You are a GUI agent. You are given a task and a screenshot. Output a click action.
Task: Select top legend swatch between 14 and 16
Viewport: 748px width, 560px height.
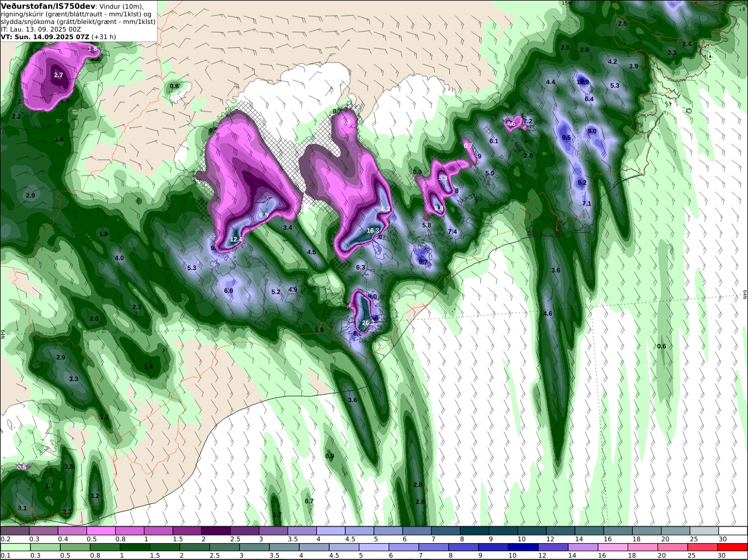(x=590, y=530)
